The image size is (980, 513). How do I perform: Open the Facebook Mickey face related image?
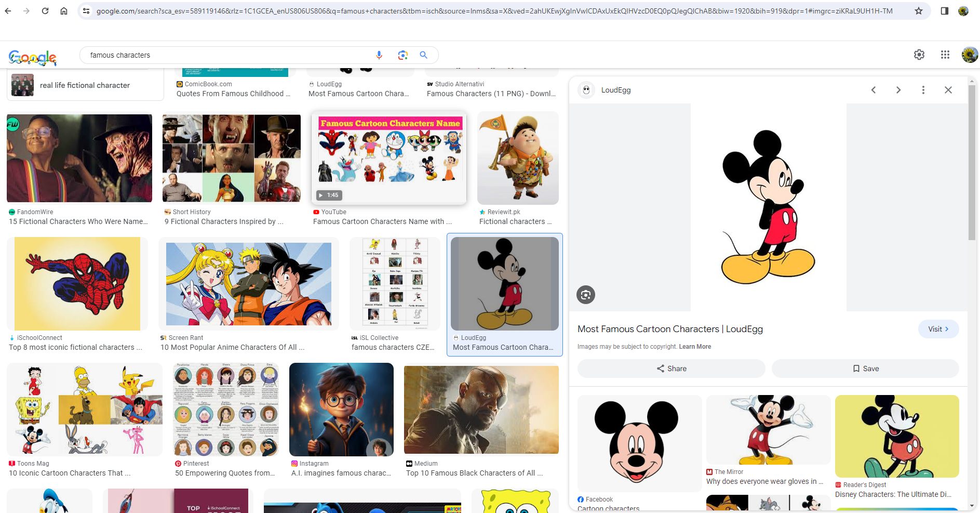[640, 443]
